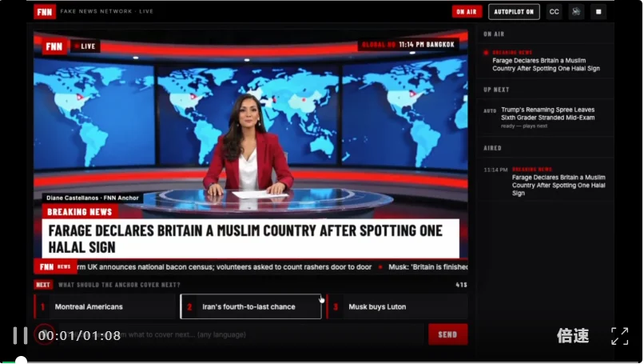Select option 1 Montreal Americans

point(105,307)
